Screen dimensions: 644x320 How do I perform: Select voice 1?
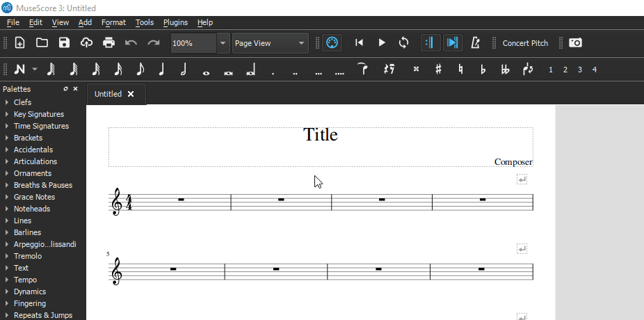[x=550, y=70]
